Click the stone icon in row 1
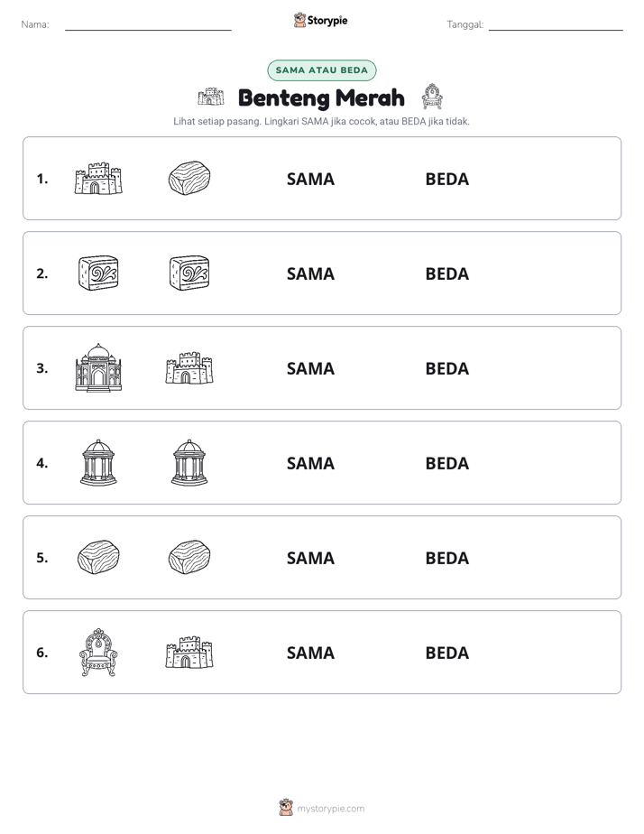This screenshot has height=834, width=644. coord(189,178)
